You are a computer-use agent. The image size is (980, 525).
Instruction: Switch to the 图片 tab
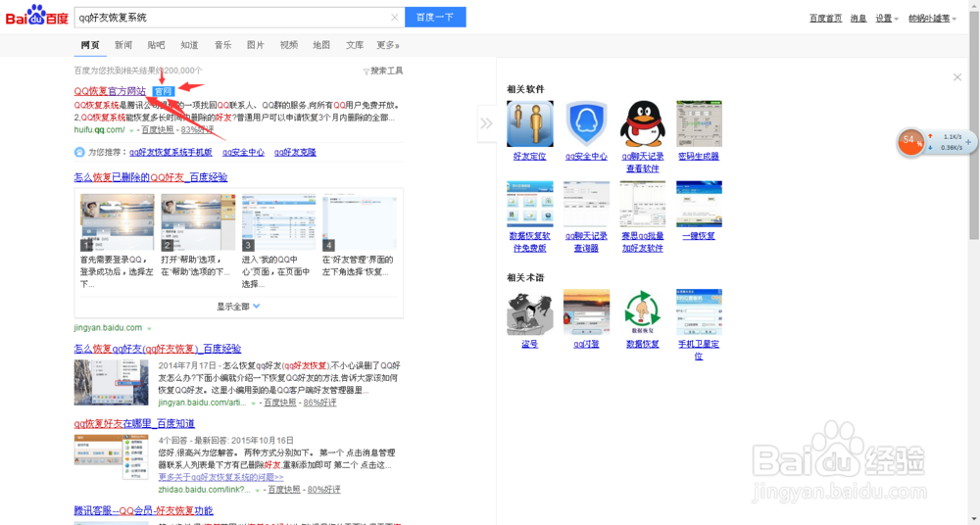256,45
